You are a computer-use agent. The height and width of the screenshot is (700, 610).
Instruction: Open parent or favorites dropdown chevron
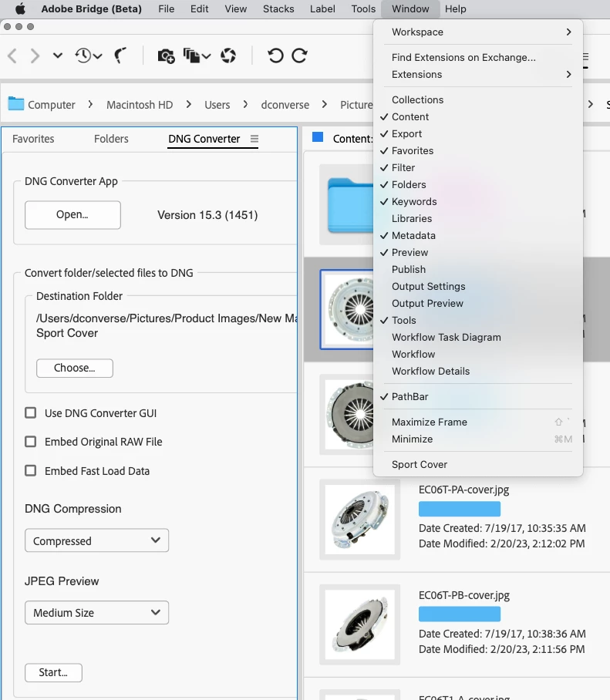[x=58, y=56]
